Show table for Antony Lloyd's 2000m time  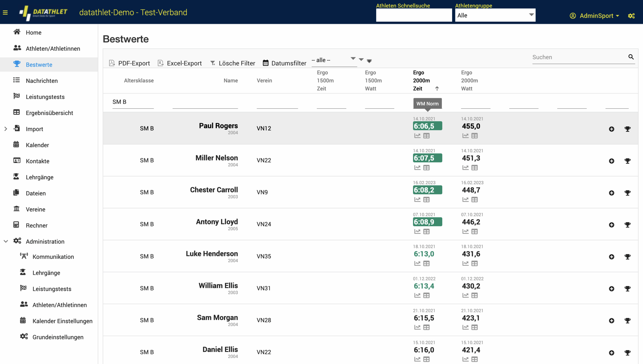click(x=426, y=231)
